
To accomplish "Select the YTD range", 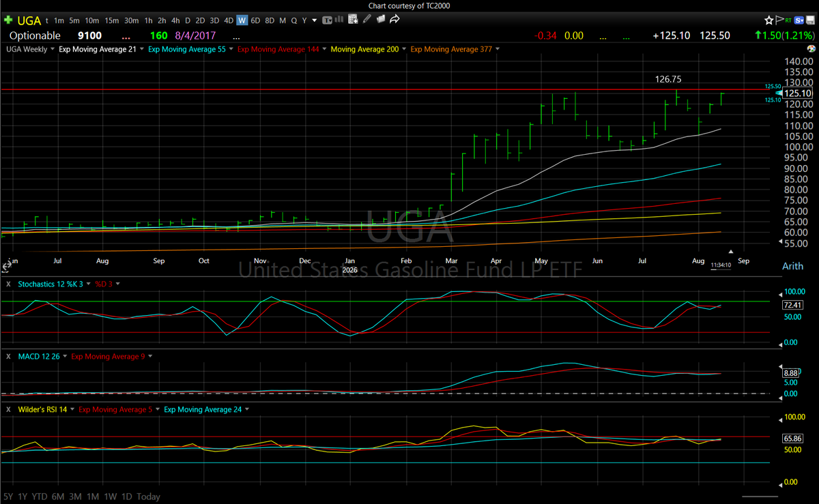I will pos(40,496).
